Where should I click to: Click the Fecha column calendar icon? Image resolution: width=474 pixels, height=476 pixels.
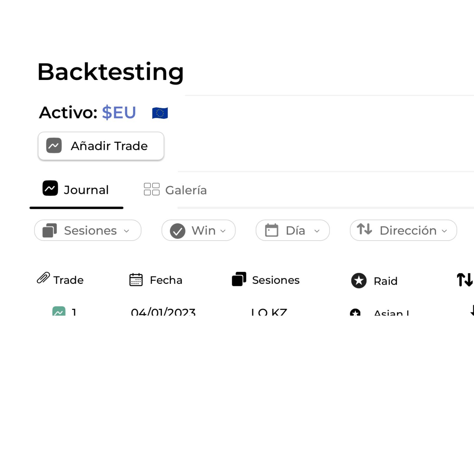(x=136, y=280)
